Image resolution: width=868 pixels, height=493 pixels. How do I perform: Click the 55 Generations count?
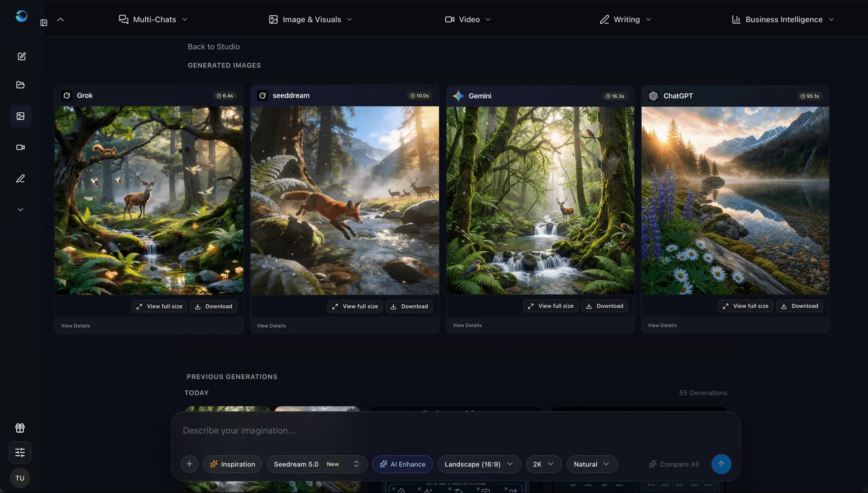tap(703, 393)
